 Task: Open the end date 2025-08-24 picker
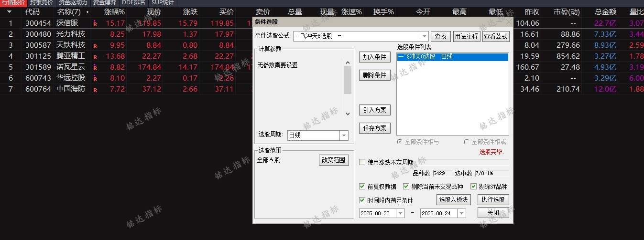(x=462, y=213)
